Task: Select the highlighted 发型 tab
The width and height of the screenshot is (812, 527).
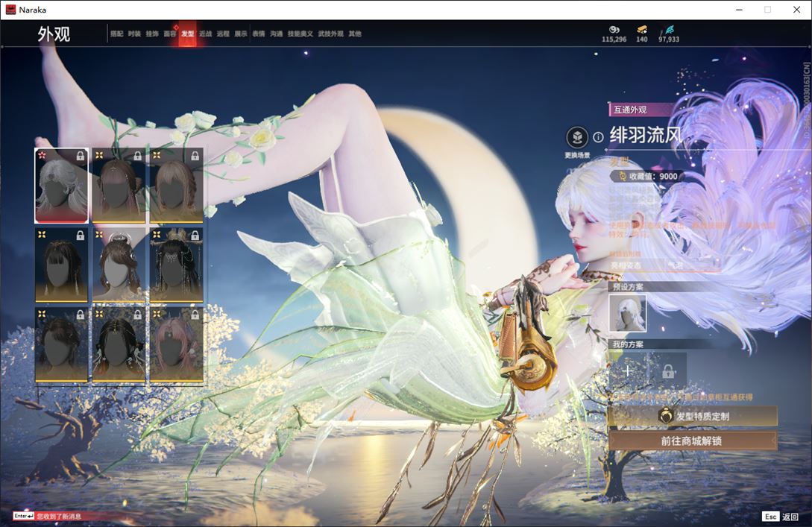Action: (187, 34)
